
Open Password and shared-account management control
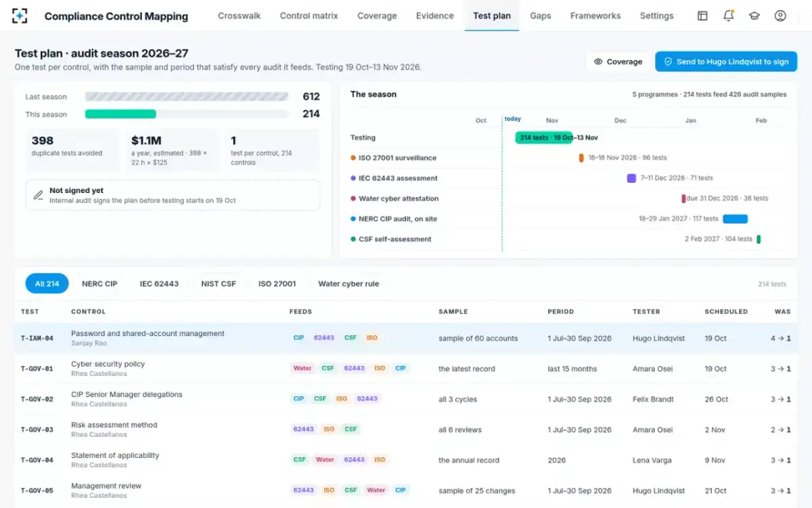[x=148, y=333]
